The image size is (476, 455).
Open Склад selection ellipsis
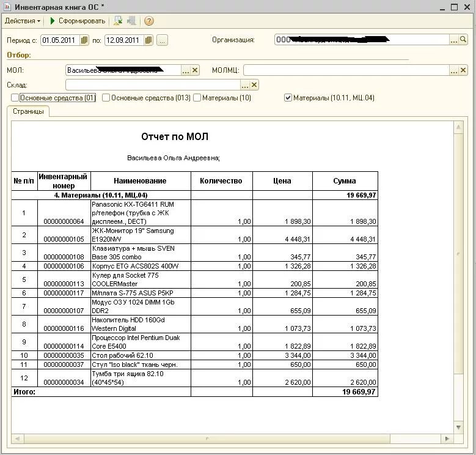(x=244, y=85)
